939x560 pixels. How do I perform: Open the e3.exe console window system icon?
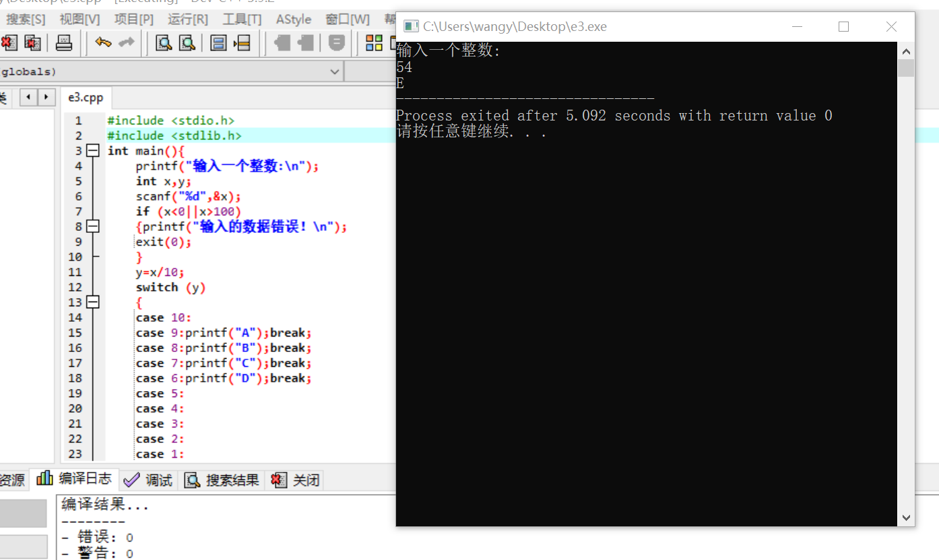[410, 27]
